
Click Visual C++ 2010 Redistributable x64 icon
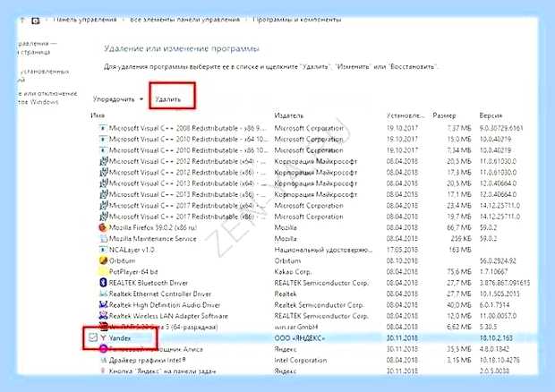(x=103, y=139)
